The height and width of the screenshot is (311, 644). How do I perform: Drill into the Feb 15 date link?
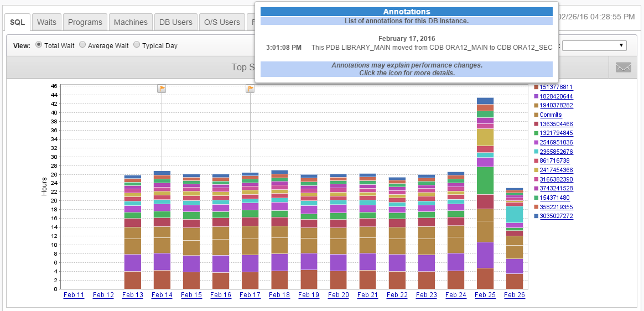coord(191,295)
